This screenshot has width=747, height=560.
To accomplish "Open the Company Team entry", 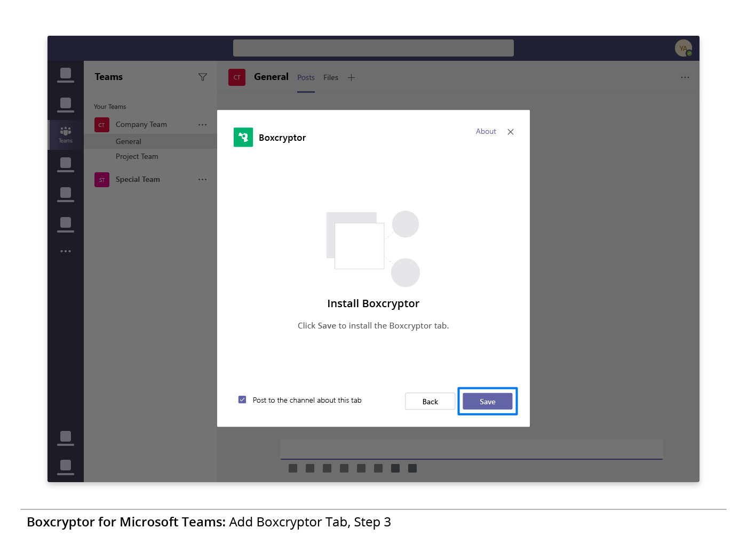I will point(141,124).
